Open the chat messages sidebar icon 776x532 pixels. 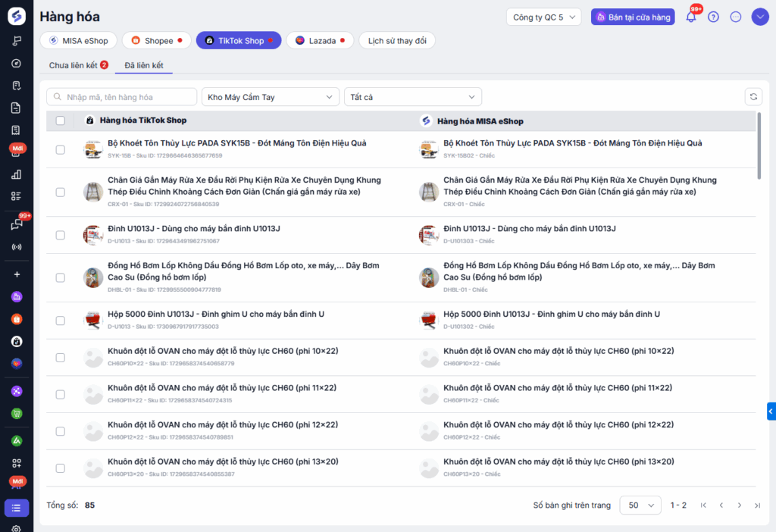[17, 224]
